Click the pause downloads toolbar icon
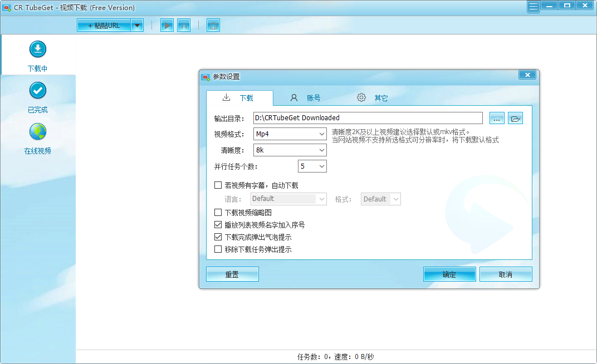597x364 pixels. point(184,26)
